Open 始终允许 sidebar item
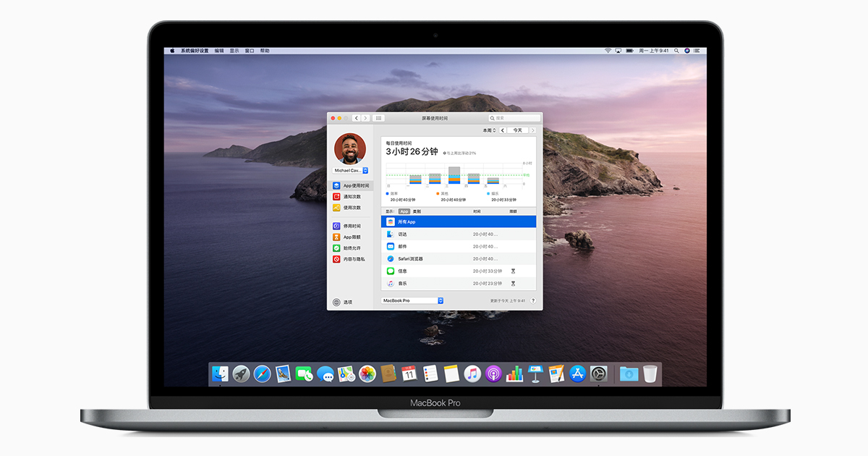The image size is (868, 456). 352,248
